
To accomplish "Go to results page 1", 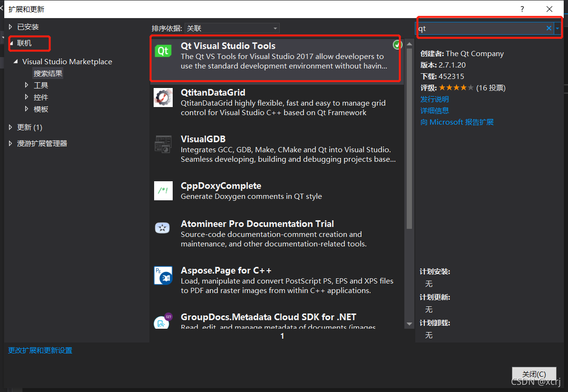I will (282, 336).
